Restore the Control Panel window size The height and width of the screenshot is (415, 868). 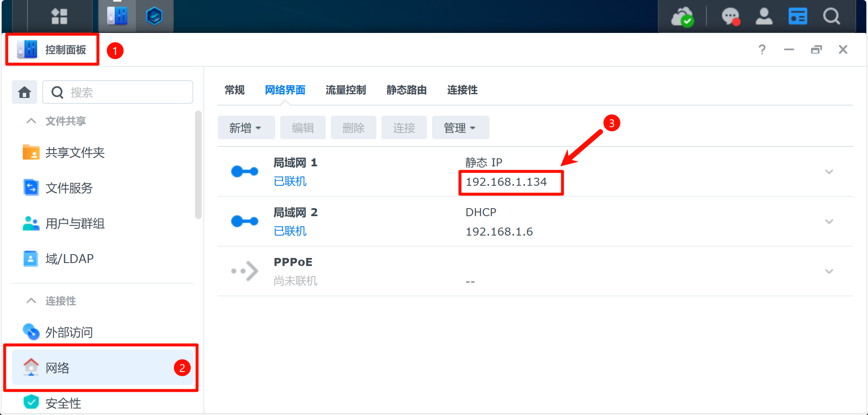pyautogui.click(x=817, y=50)
